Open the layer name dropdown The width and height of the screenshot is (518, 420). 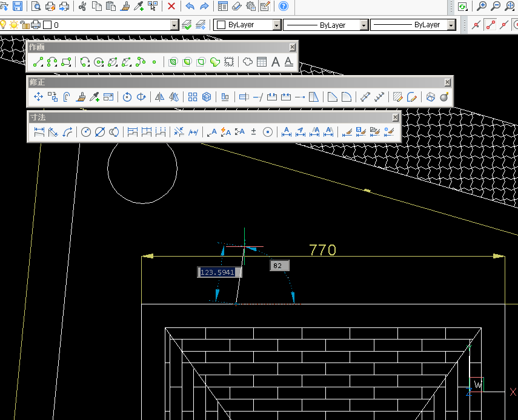[x=174, y=25]
